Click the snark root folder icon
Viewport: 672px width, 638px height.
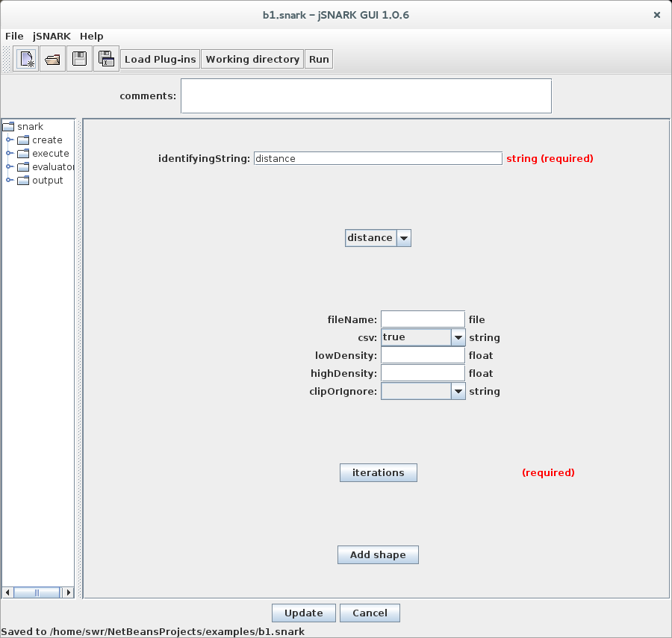click(8, 127)
